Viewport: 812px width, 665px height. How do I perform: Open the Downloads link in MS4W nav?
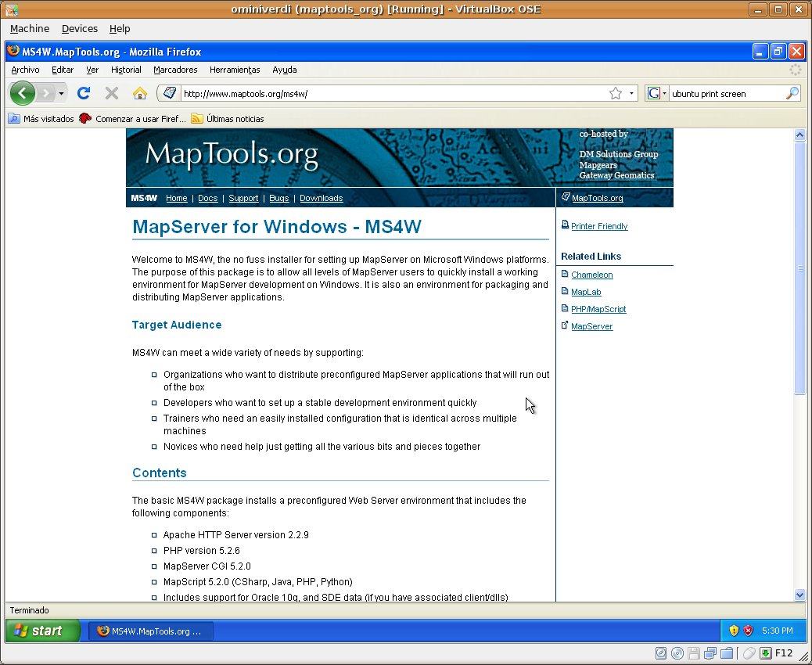click(321, 198)
